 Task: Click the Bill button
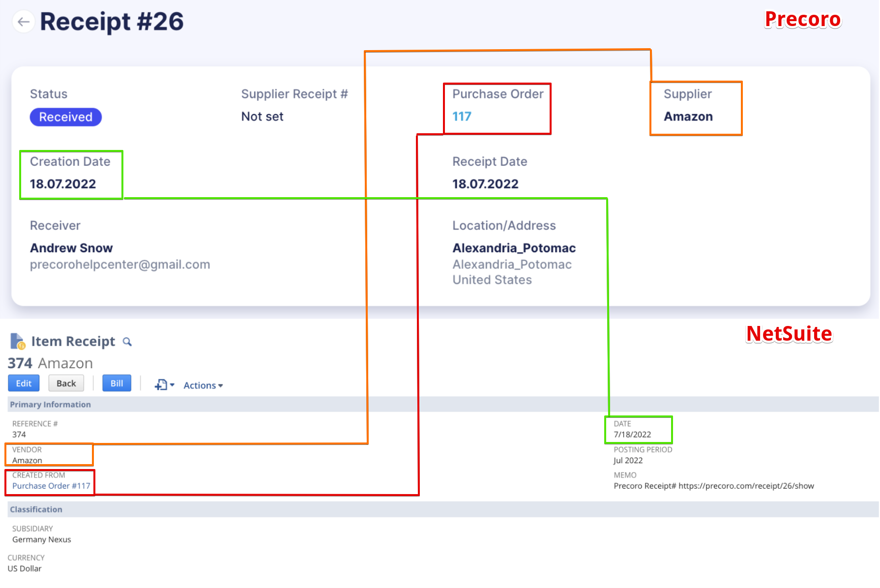point(117,383)
